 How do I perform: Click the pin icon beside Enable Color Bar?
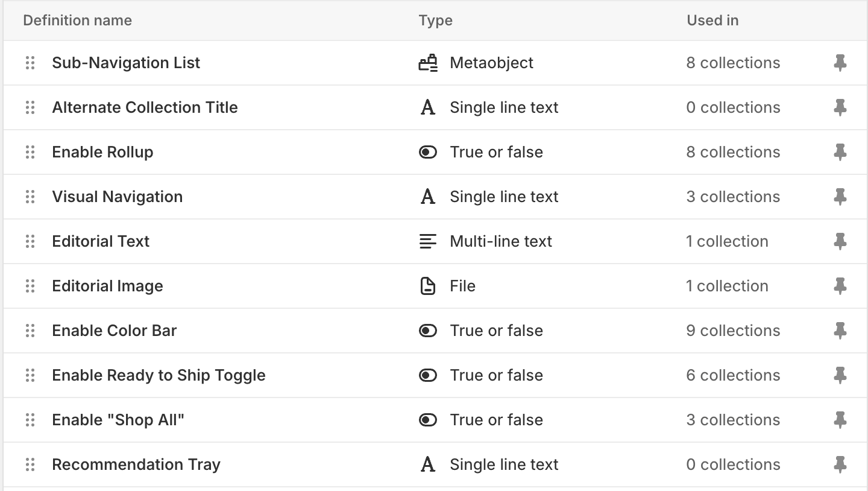pos(840,331)
